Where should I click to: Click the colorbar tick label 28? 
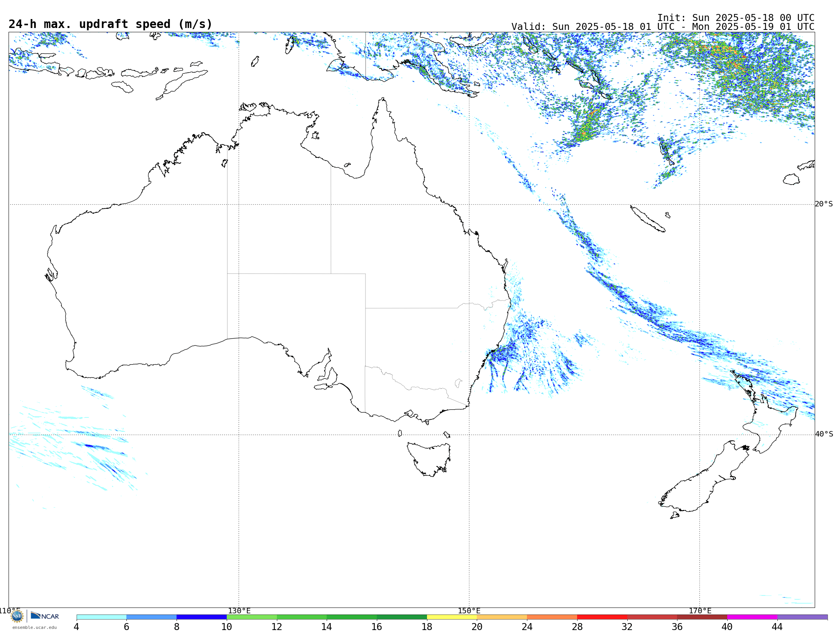[577, 627]
